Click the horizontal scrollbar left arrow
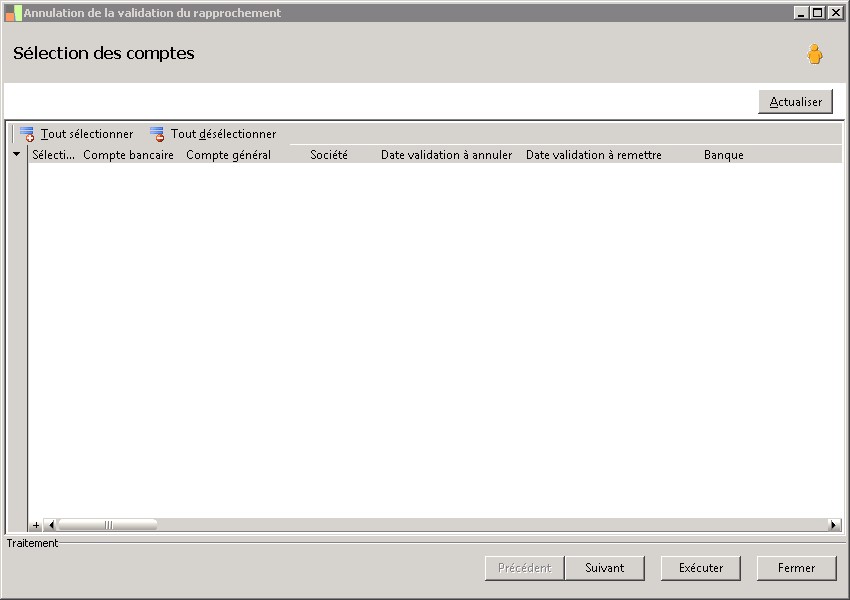Image resolution: width=850 pixels, height=600 pixels. [x=51, y=525]
